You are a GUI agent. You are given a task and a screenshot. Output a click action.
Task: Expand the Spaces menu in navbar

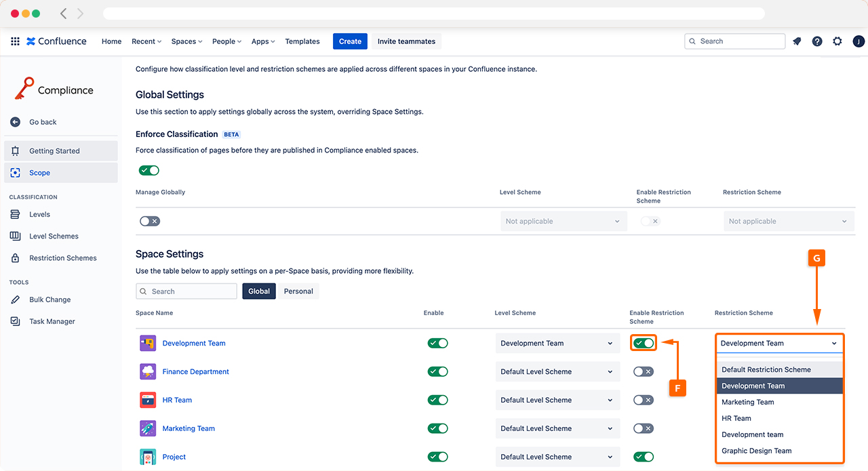[x=186, y=41]
